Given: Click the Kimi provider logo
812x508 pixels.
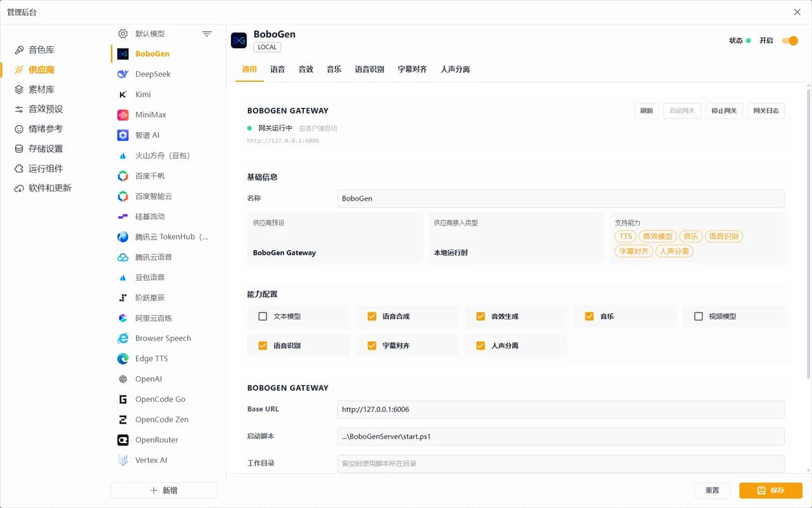Looking at the screenshot, I should tap(123, 95).
